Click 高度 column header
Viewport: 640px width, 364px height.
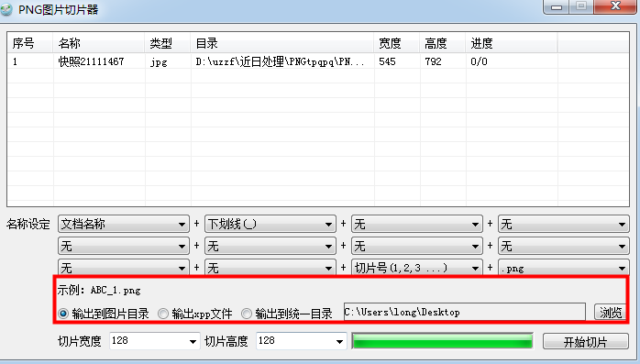(x=443, y=43)
